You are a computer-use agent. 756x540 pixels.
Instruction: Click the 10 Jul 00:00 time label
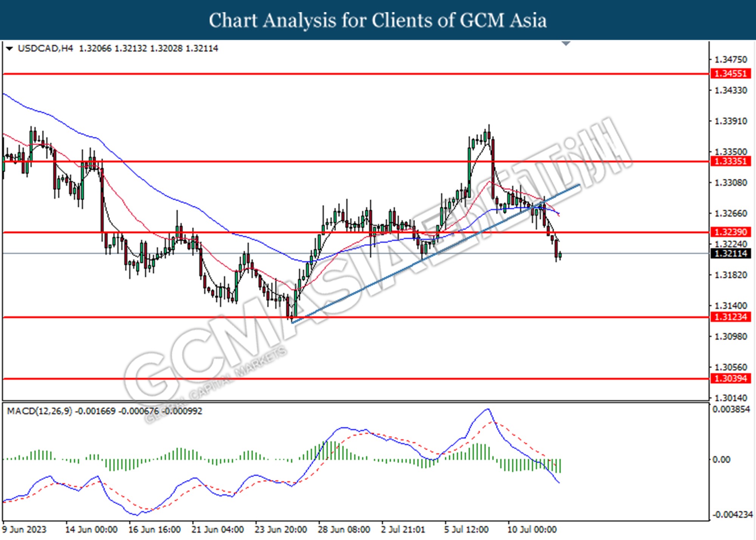coord(531,529)
